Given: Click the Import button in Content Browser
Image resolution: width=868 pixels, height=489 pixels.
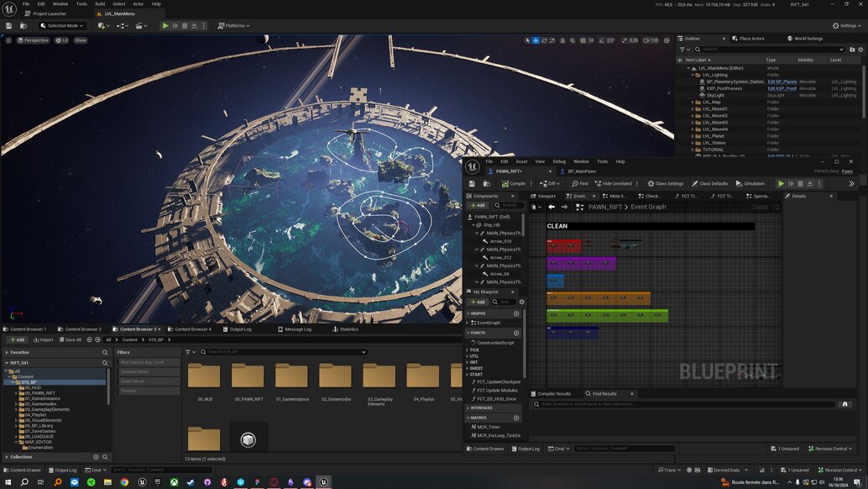Looking at the screenshot, I should point(42,339).
